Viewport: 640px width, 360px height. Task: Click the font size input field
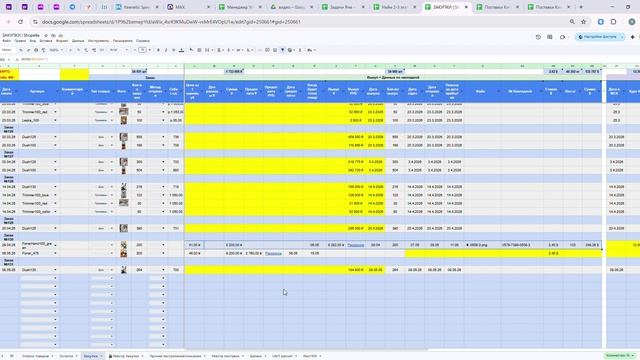pos(142,50)
